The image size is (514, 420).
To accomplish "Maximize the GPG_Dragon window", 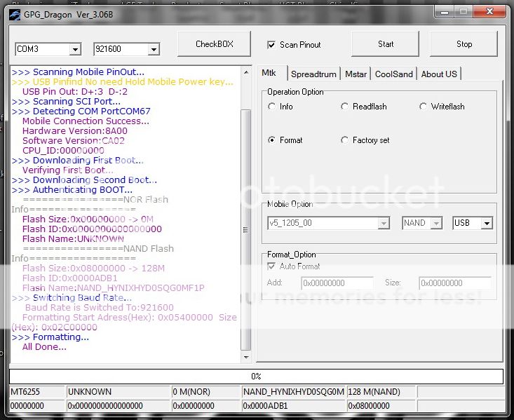I will pyautogui.click(x=463, y=11).
